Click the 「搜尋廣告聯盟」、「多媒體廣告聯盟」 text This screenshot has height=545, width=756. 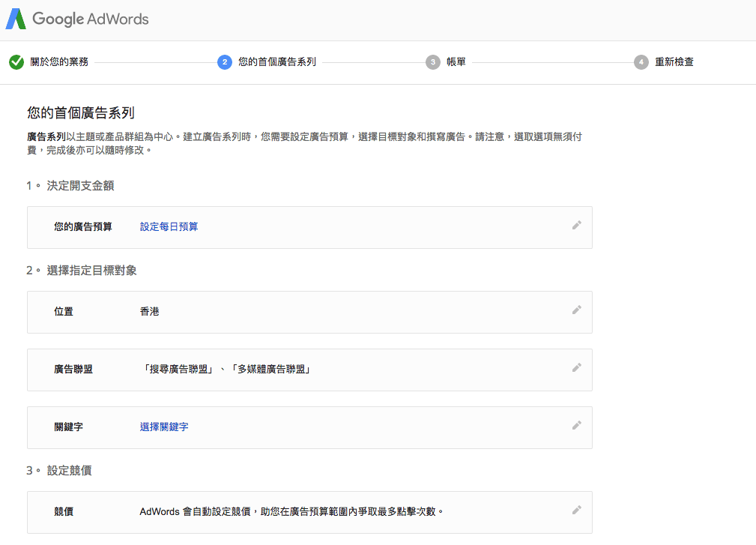[226, 370]
